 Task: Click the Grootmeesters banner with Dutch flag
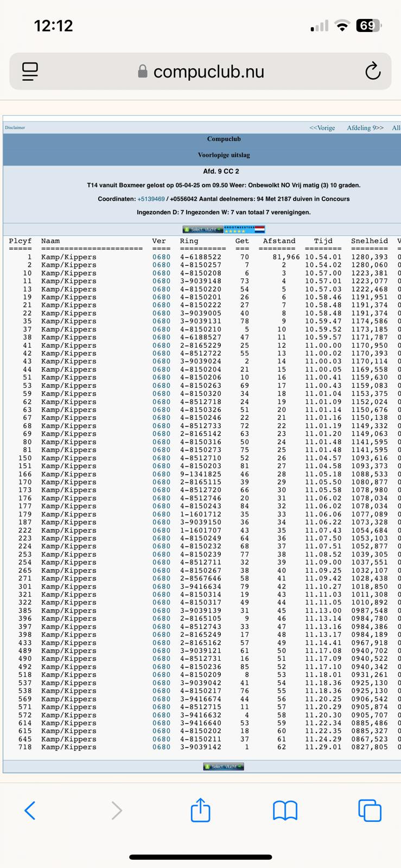[244, 229]
